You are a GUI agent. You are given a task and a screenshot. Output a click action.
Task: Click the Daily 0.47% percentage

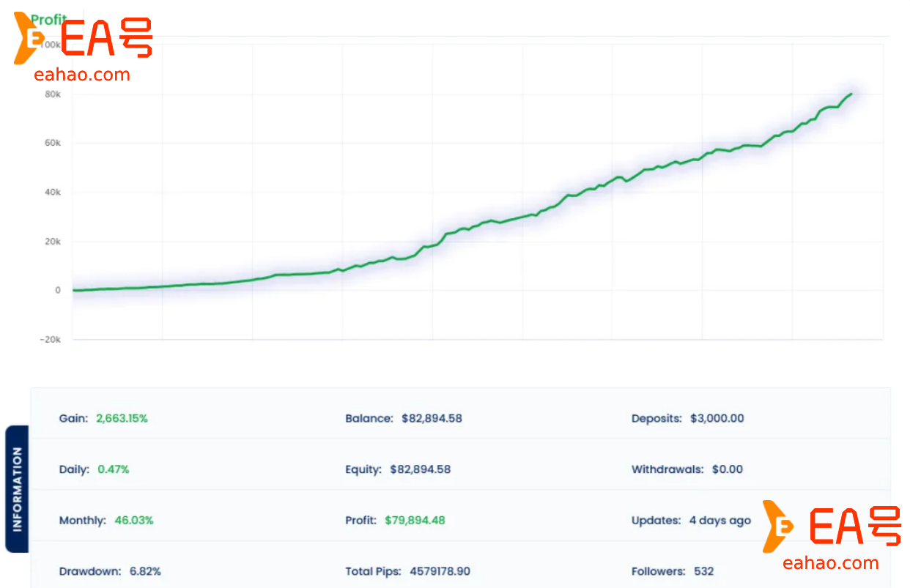pos(113,469)
